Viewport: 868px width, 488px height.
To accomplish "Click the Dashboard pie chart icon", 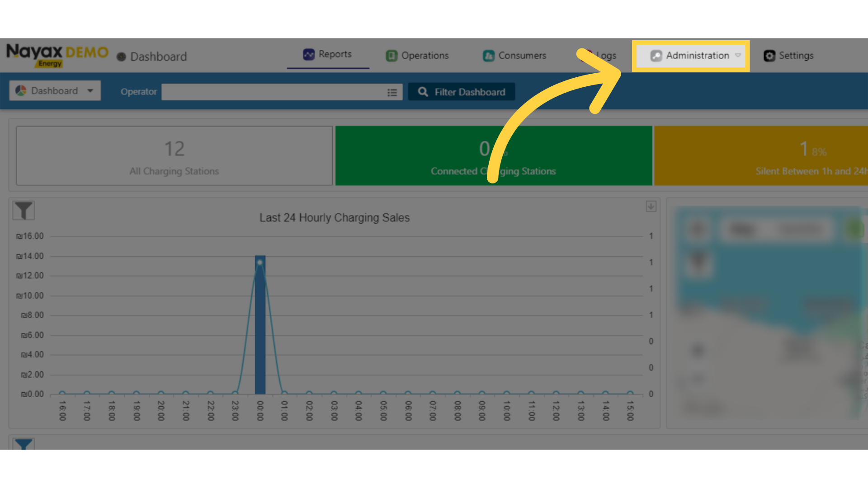I will point(21,91).
